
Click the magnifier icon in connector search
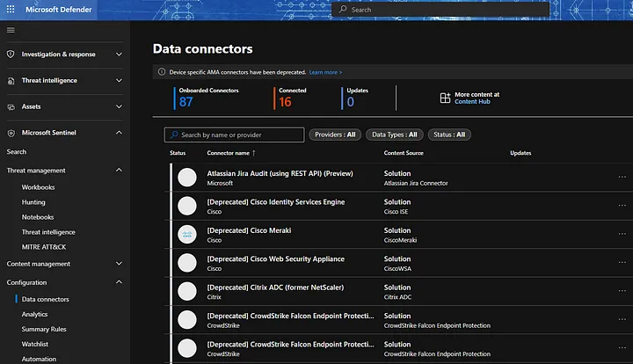[174, 135]
